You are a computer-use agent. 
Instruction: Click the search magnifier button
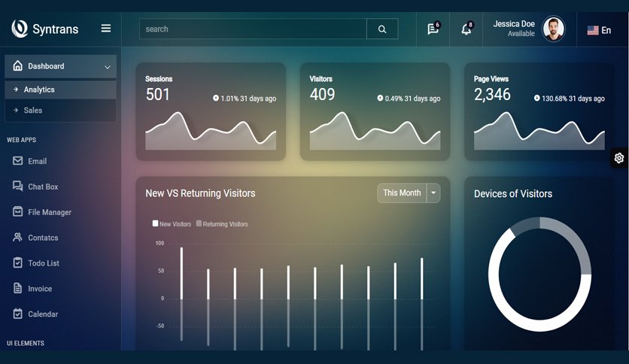(x=382, y=29)
